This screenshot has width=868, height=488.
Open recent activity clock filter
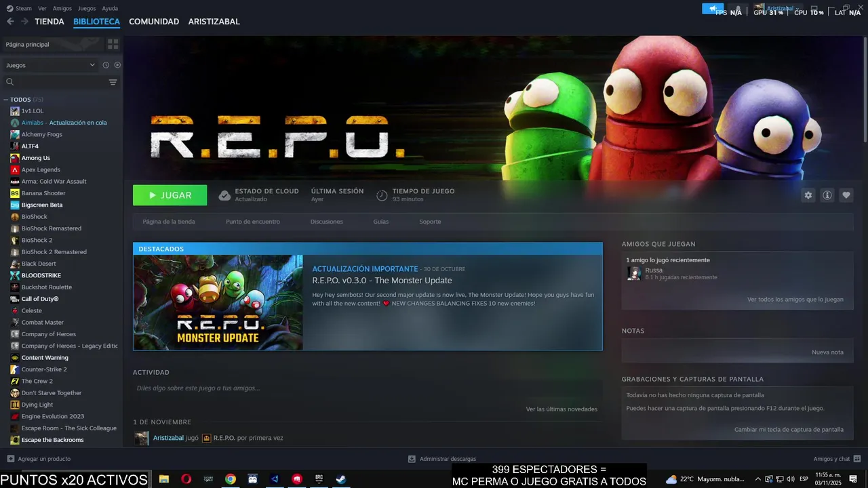(106, 65)
